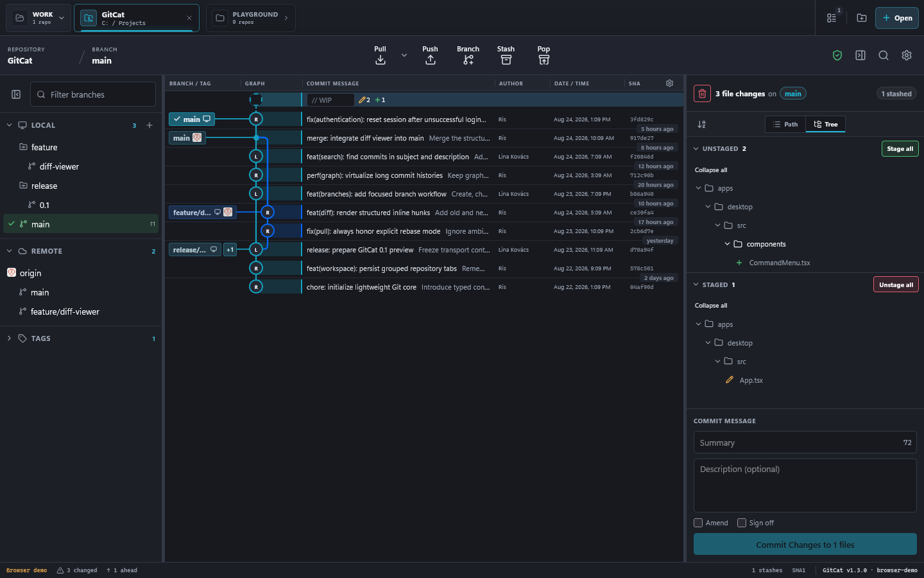Add a new local branch plus icon
Image resolution: width=924 pixels, height=578 pixels.
150,125
